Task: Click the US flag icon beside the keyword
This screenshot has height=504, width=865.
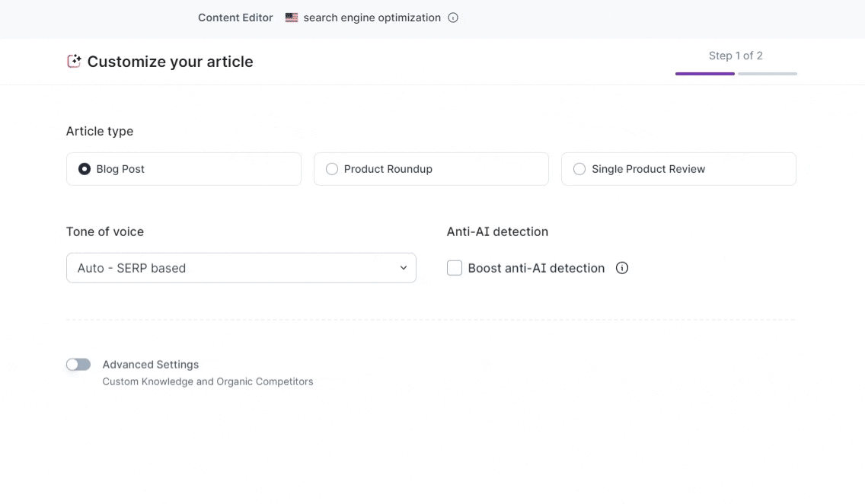Action: [292, 18]
